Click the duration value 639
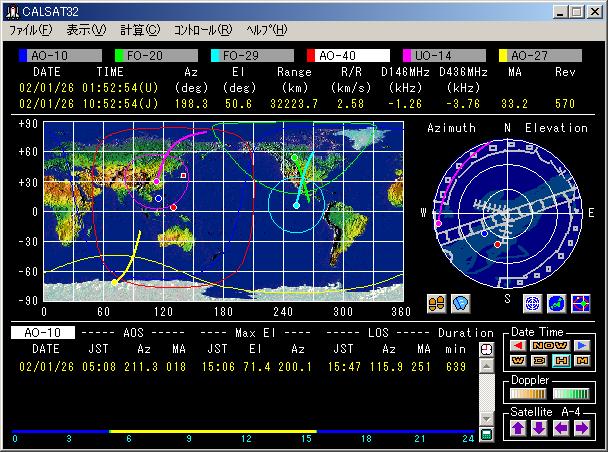This screenshot has width=608, height=452. coord(456,367)
